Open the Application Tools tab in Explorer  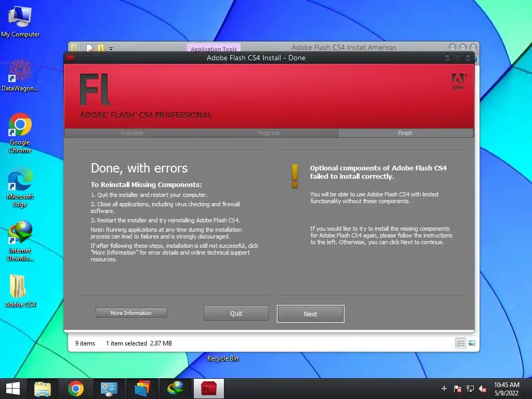pyautogui.click(x=214, y=48)
